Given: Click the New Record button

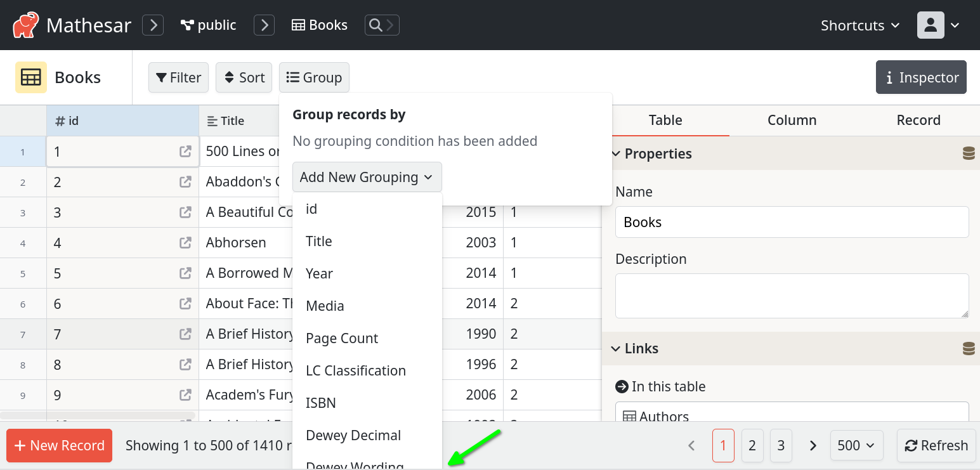Looking at the screenshot, I should click(x=59, y=445).
